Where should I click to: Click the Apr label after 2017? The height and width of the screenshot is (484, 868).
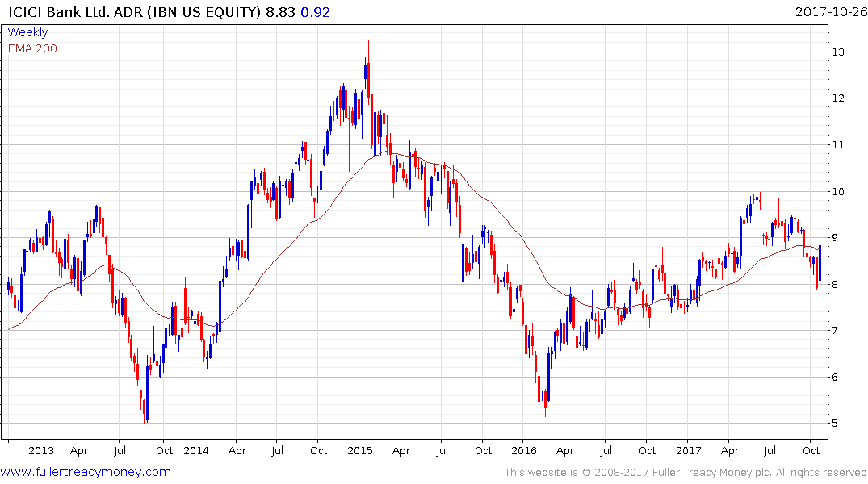click(x=730, y=450)
